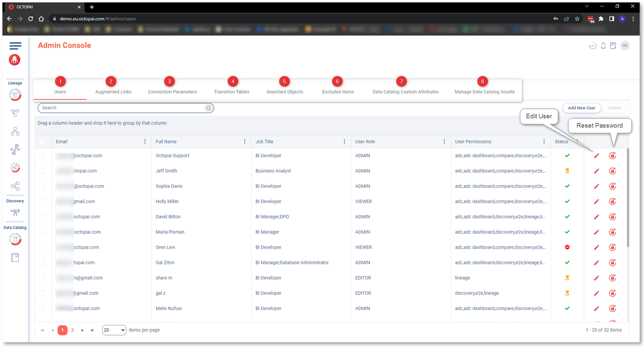Open the hamburger menu in the sidebar

15,46
